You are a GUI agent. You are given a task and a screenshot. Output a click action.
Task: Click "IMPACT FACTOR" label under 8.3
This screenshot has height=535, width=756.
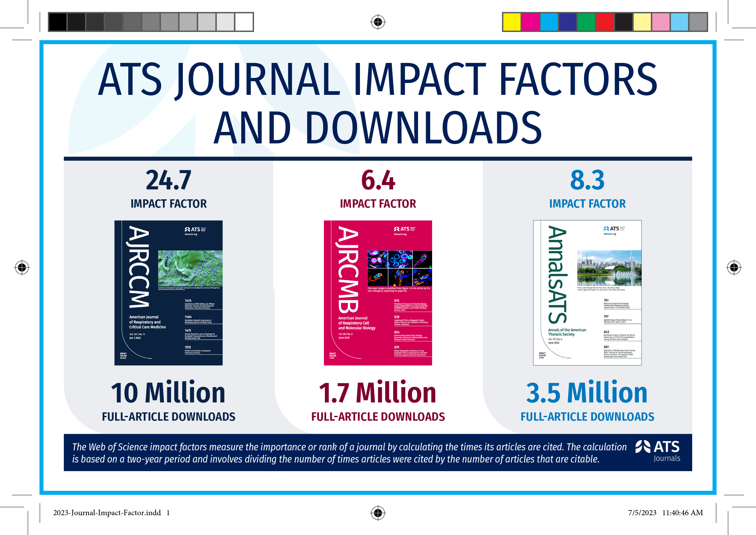[x=588, y=204]
